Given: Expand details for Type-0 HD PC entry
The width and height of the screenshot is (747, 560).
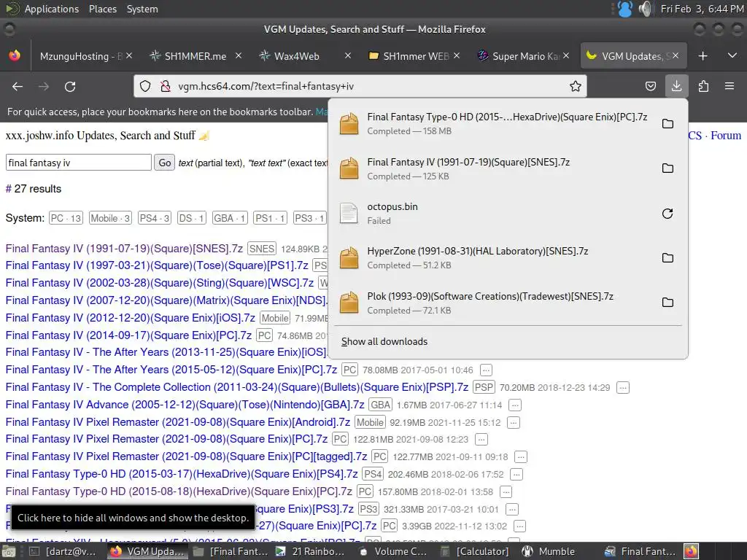Looking at the screenshot, I should pyautogui.click(x=506, y=492).
